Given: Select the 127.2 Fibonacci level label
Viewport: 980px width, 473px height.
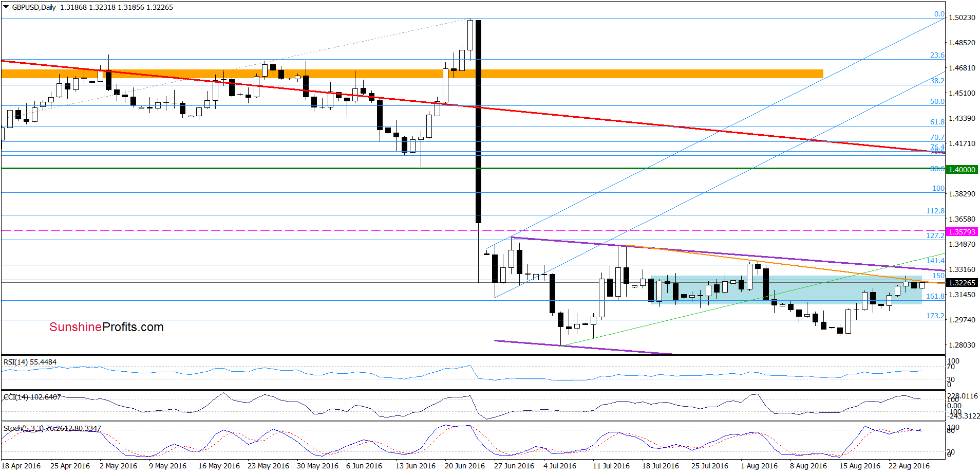Looking at the screenshot, I should pyautogui.click(x=935, y=235).
